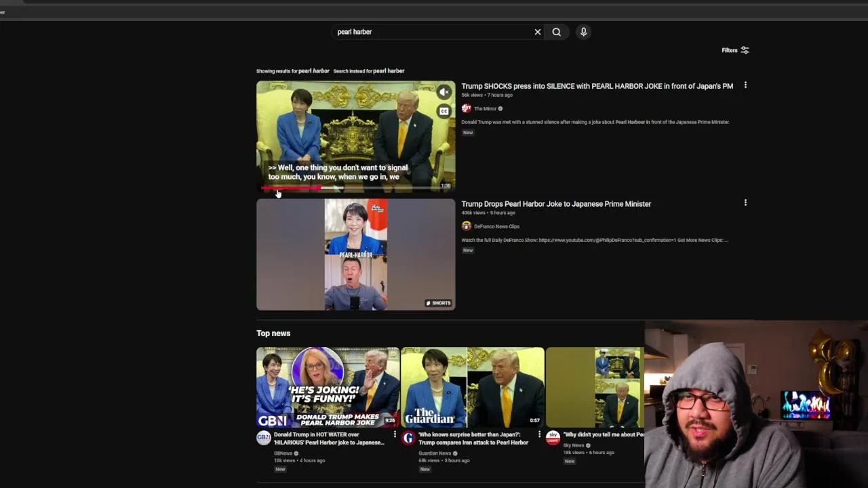Click the 'New' badge under DeFranco video
The height and width of the screenshot is (488, 868).
tap(468, 251)
